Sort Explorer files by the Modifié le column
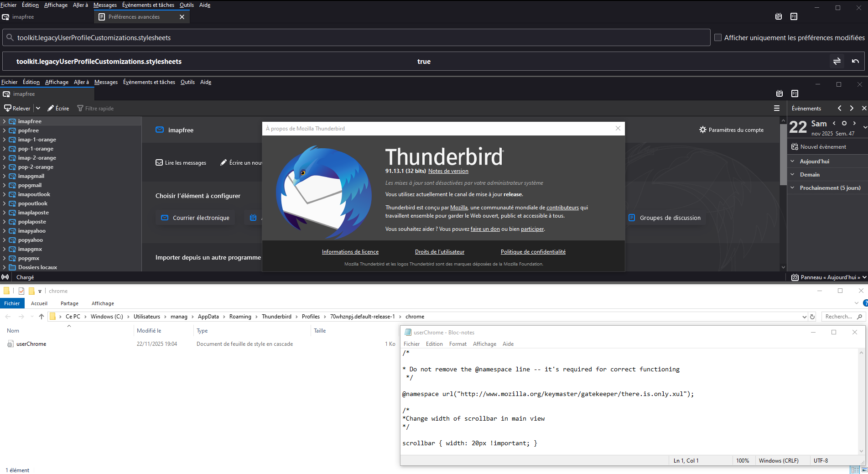 point(149,331)
